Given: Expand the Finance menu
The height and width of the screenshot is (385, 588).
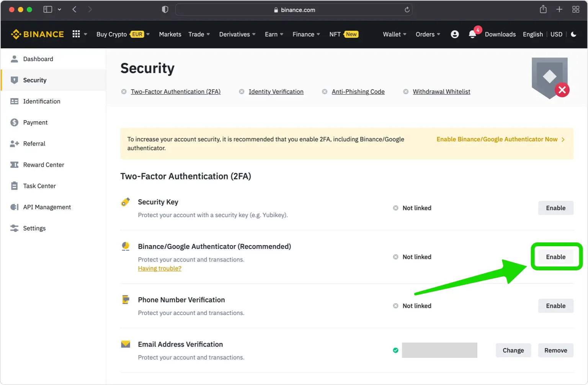Looking at the screenshot, I should (306, 34).
